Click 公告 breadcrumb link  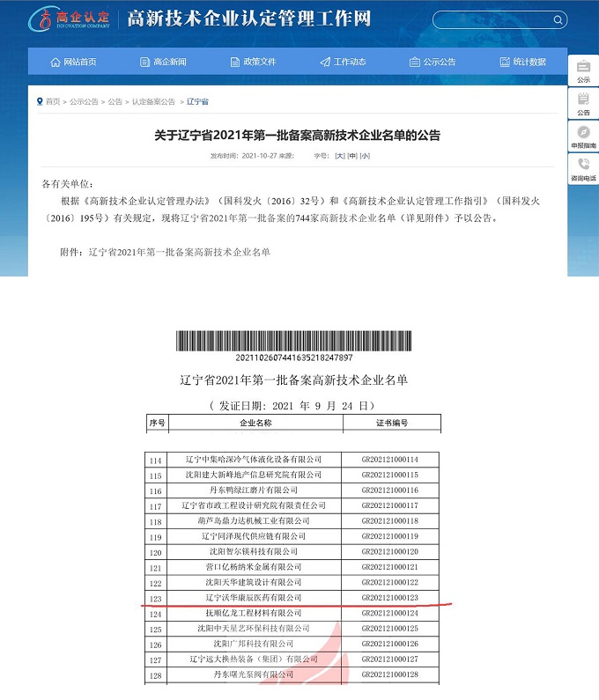point(115,102)
